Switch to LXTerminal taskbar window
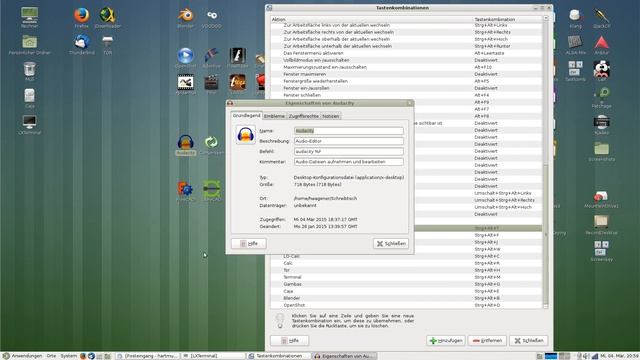 pyautogui.click(x=213, y=356)
